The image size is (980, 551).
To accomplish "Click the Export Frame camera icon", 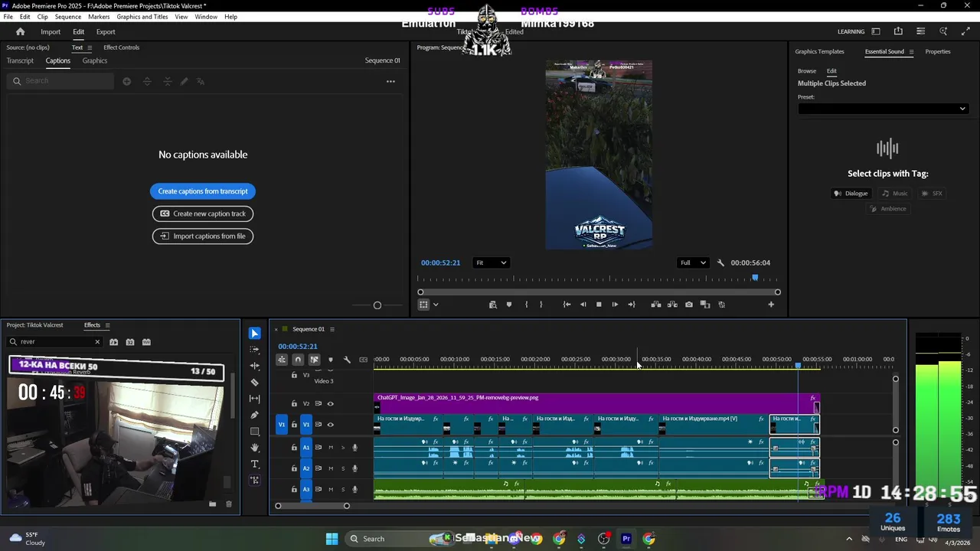I will [689, 305].
